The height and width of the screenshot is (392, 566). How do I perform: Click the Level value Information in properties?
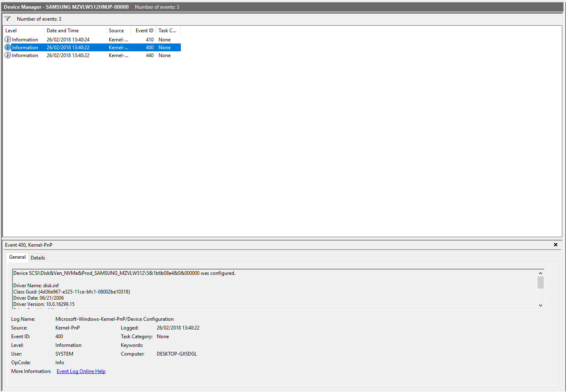click(68, 345)
